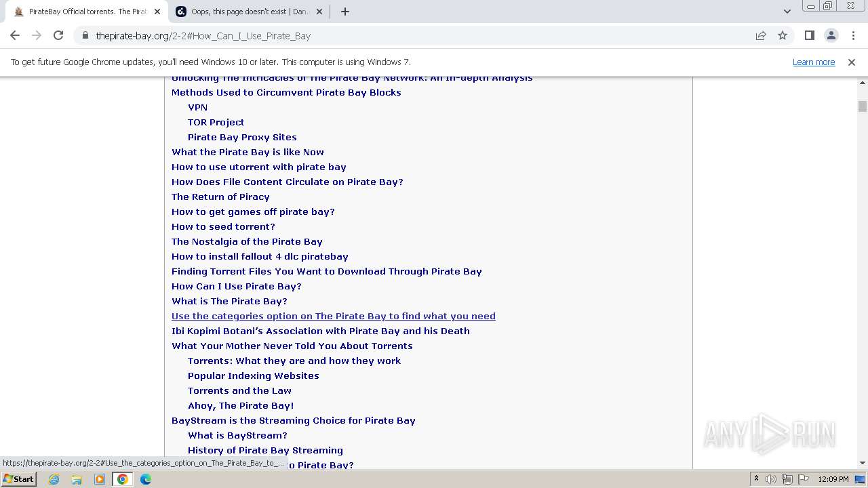This screenshot has width=868, height=488.
Task: Launch Internet Explorer from the taskbar
Action: [x=54, y=479]
